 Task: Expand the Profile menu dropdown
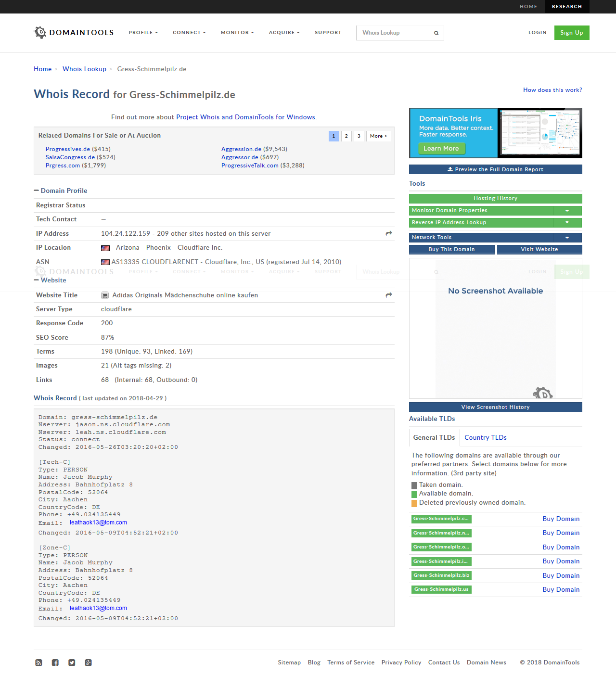(x=143, y=33)
